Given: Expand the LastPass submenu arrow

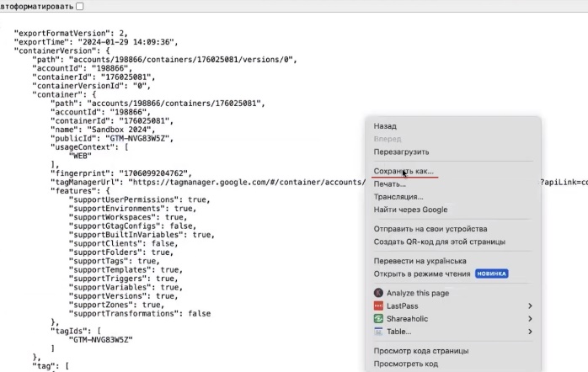Looking at the screenshot, I should [530, 306].
